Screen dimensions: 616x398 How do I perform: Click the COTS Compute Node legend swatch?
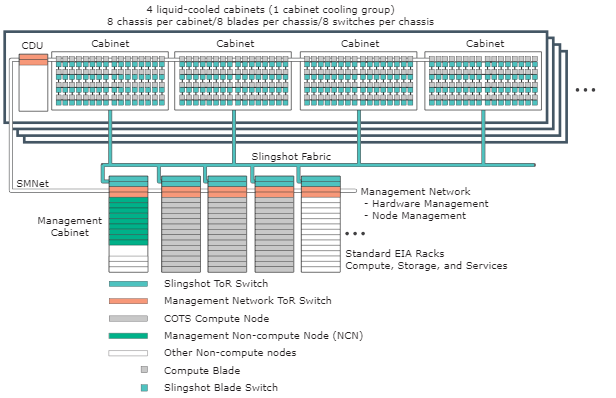(x=128, y=319)
